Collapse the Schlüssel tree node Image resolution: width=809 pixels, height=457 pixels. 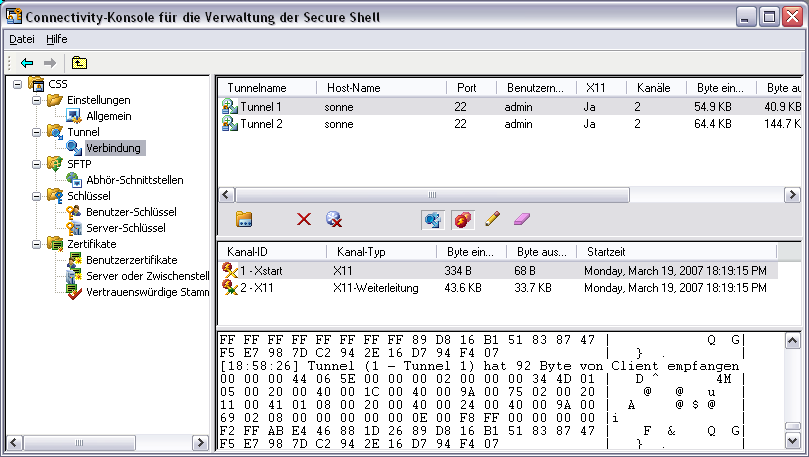(x=36, y=196)
